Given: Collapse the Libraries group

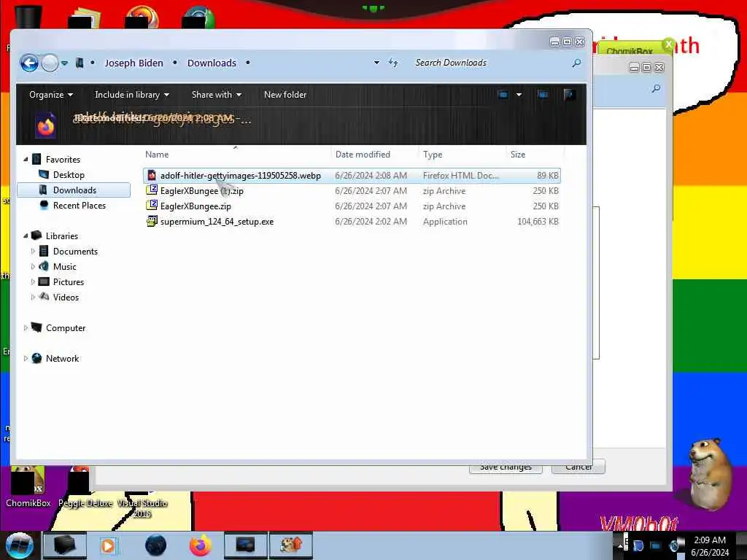Looking at the screenshot, I should point(26,236).
